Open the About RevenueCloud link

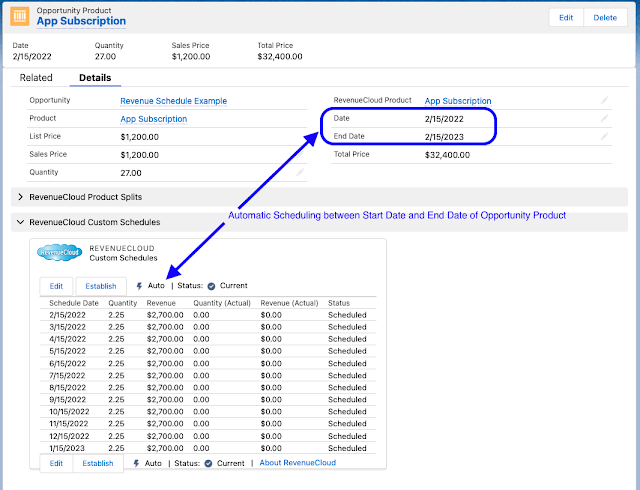pyautogui.click(x=298, y=463)
